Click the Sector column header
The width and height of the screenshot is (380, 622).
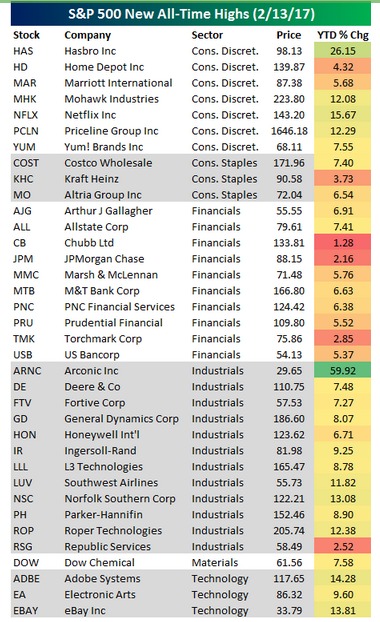coord(207,35)
